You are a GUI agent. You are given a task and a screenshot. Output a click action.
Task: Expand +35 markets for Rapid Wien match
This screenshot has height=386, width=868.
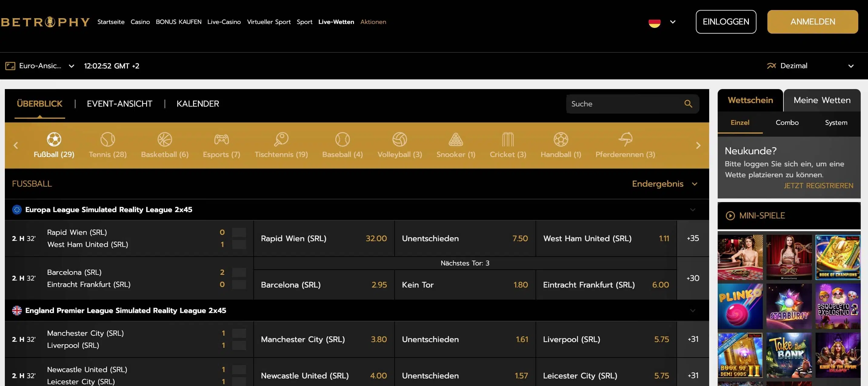pos(693,238)
